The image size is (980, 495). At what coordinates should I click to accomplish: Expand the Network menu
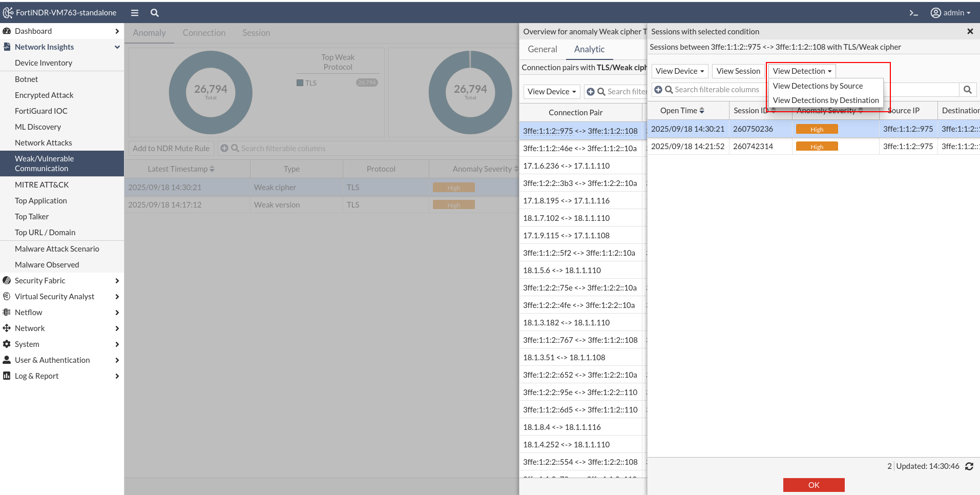click(117, 328)
